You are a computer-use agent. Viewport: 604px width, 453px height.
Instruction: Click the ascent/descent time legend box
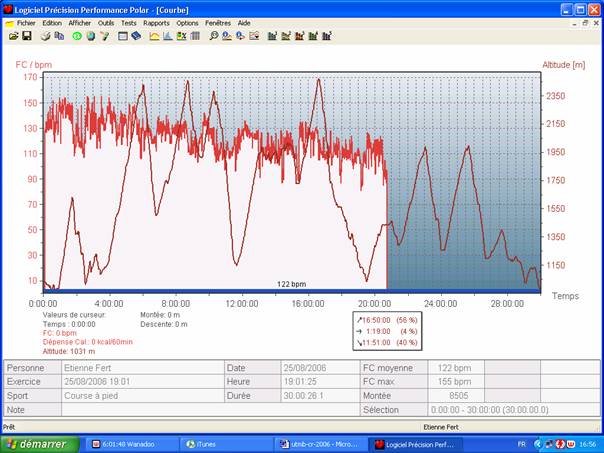pos(389,330)
